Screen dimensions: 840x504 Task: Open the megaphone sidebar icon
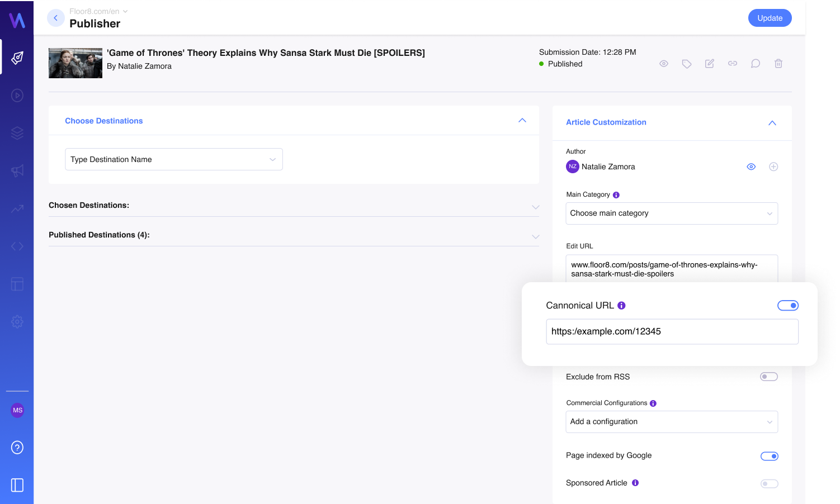(x=17, y=171)
